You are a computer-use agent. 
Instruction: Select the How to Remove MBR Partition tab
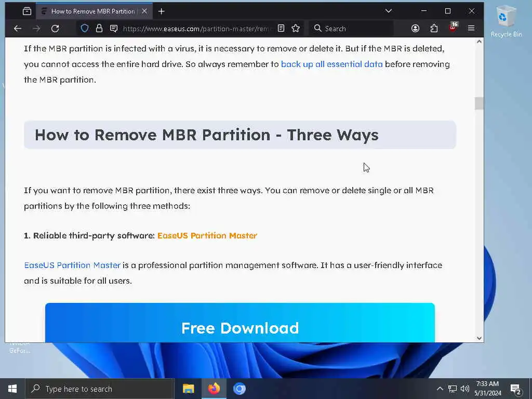tap(94, 11)
